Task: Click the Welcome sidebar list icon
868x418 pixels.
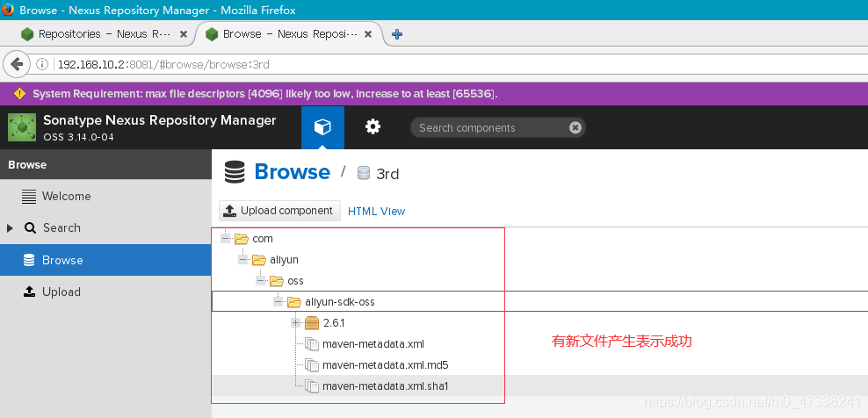Action: (x=29, y=197)
